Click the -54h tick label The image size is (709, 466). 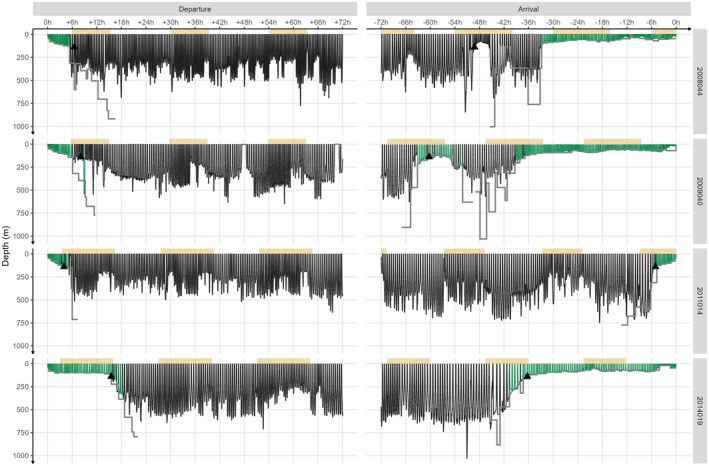455,22
